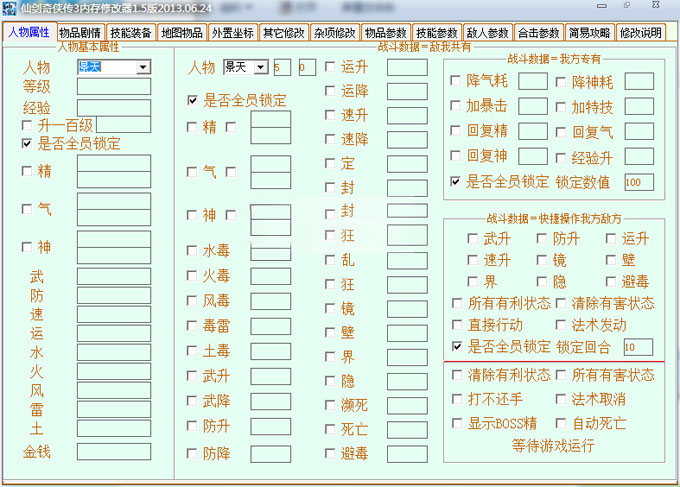Screen dimensions: 680x487
Task: Click the 锁定回合 field showing 10
Action: pyautogui.click(x=638, y=347)
